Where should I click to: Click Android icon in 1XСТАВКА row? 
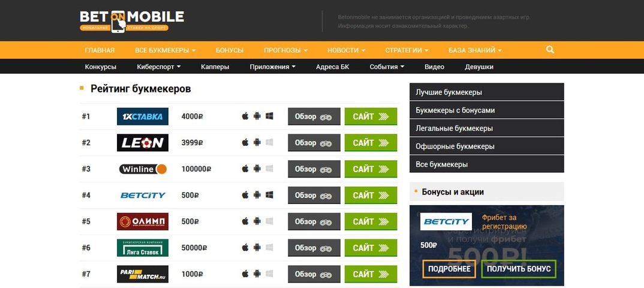pos(257,116)
